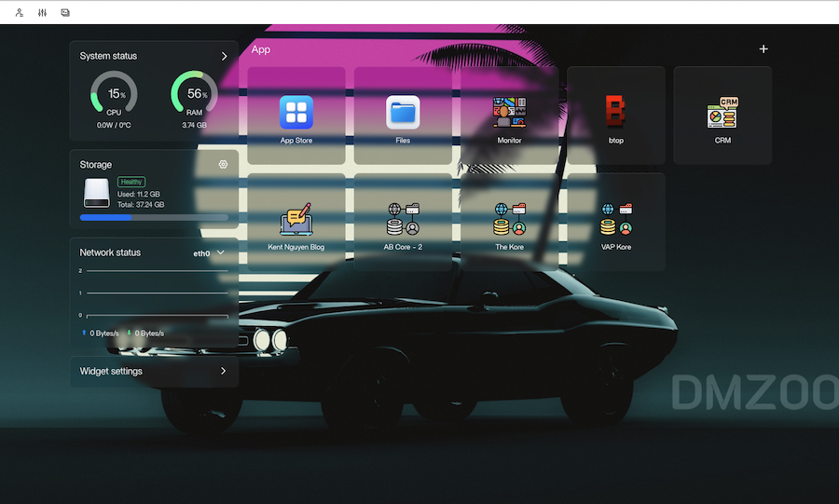The image size is (839, 504).
Task: Click the '0.0W / 0°C' CPU reading
Action: click(114, 125)
